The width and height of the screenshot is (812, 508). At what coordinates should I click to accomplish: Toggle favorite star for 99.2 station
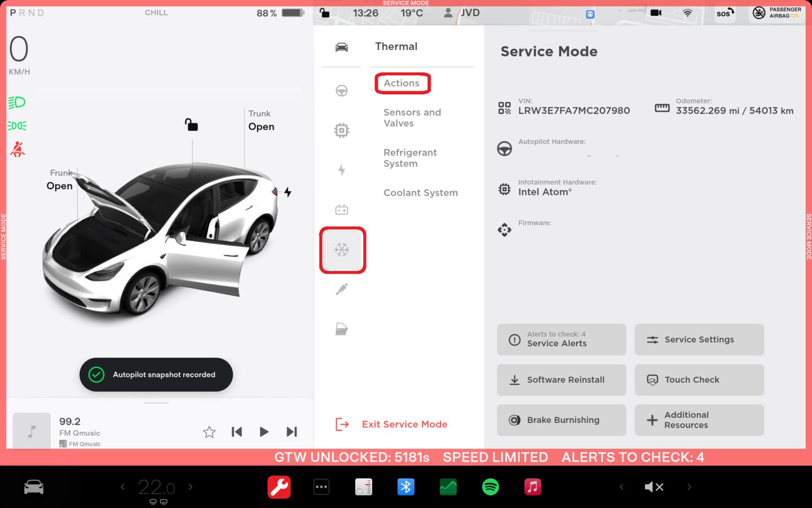(x=209, y=432)
